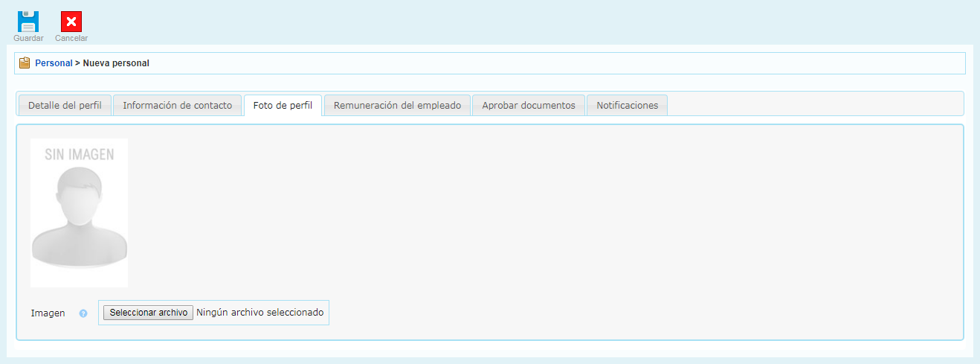Image resolution: width=980 pixels, height=364 pixels.
Task: Click the red Cancelar X icon
Action: 71,22
